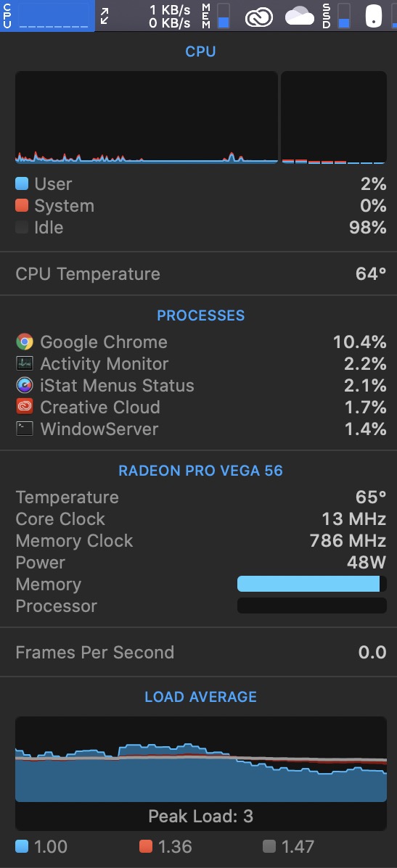Screen dimensions: 397x868
Task: Open the mouse battery menu bar icon
Action: (x=374, y=16)
